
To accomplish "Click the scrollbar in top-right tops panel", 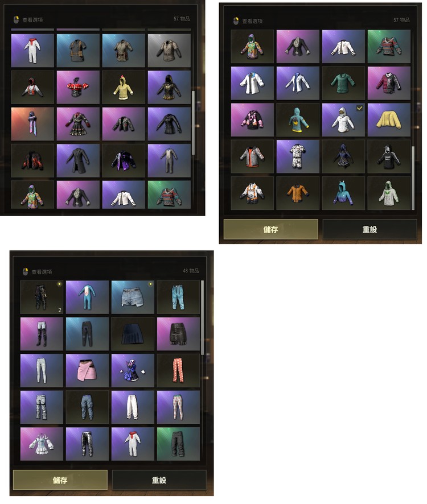I will coord(413,178).
